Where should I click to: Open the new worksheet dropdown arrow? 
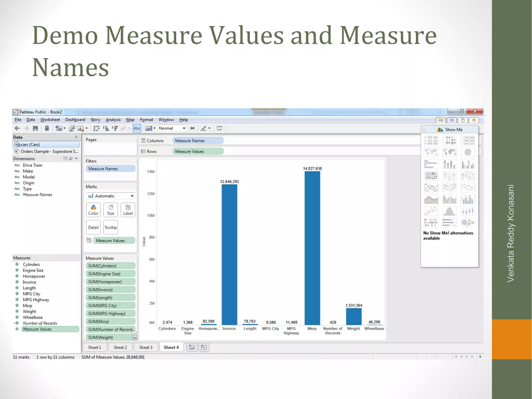[x=64, y=128]
